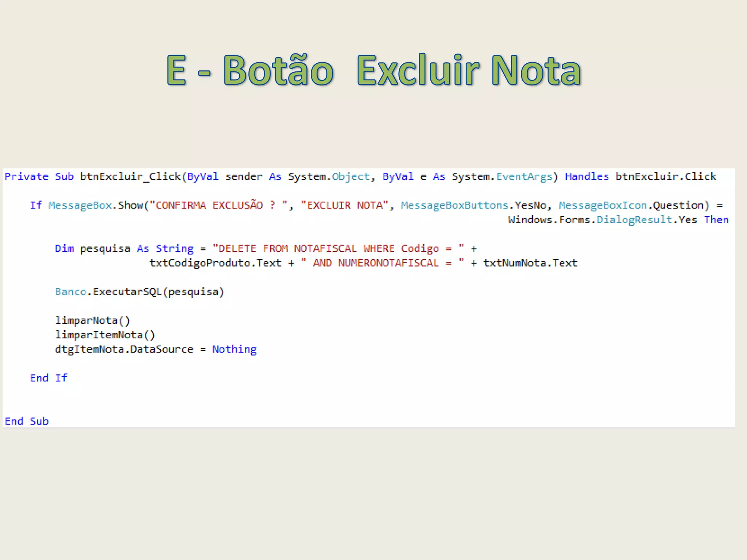Click 'txtCodigoProduto.Text' in code
Viewport: 747px width, 560px height.
click(x=215, y=263)
